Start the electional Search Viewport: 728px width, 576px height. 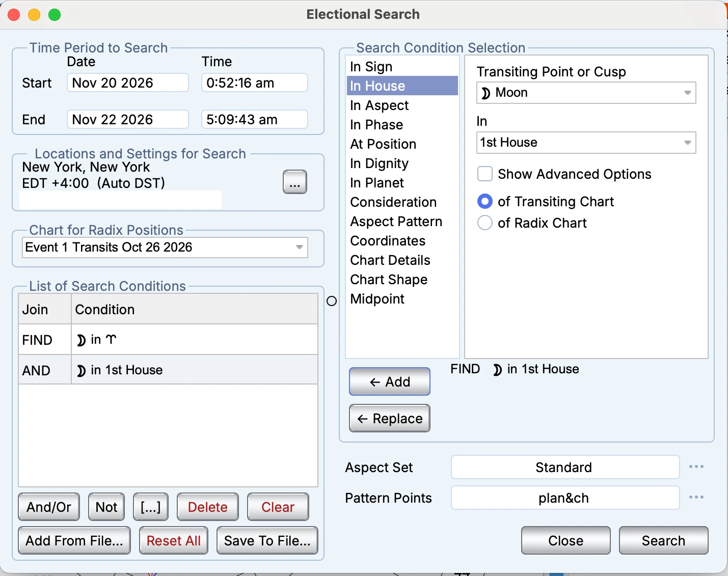point(664,540)
